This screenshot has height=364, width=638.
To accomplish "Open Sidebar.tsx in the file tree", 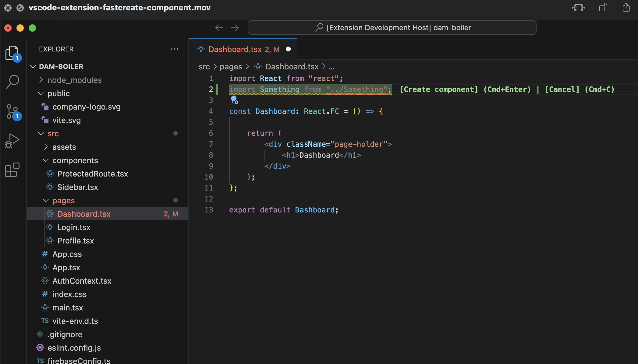I will [77, 187].
